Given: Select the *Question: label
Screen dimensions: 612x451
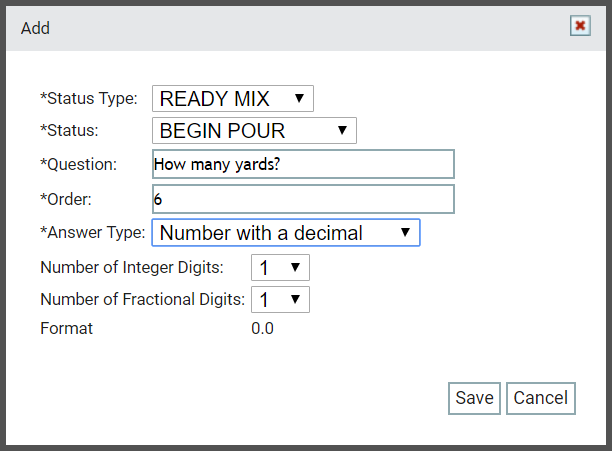Looking at the screenshot, I should coord(78,164).
